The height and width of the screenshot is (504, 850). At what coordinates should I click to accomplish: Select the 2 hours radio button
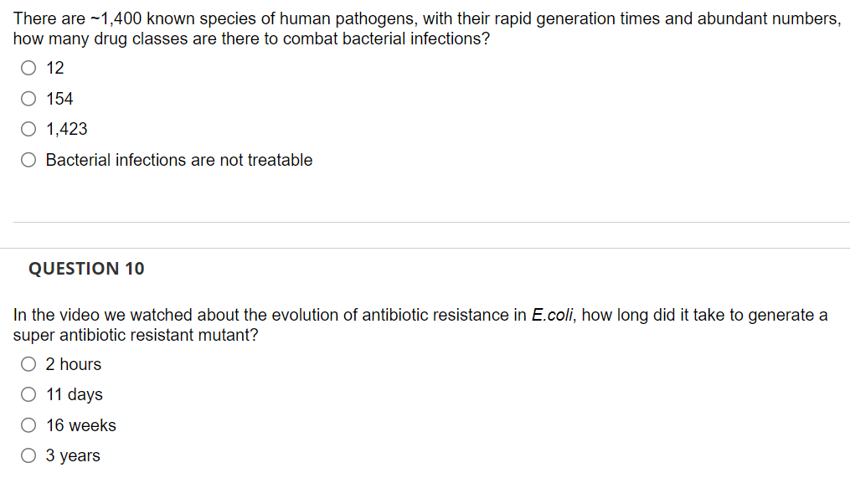pos(28,364)
